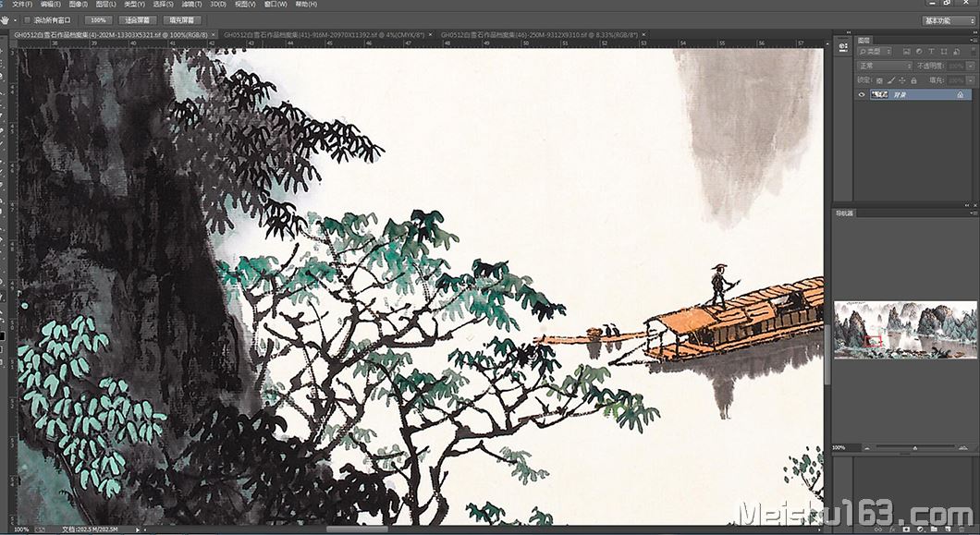This screenshot has height=535, width=980.
Task: Open the Navigator panel flyout menu
Action: [973, 213]
